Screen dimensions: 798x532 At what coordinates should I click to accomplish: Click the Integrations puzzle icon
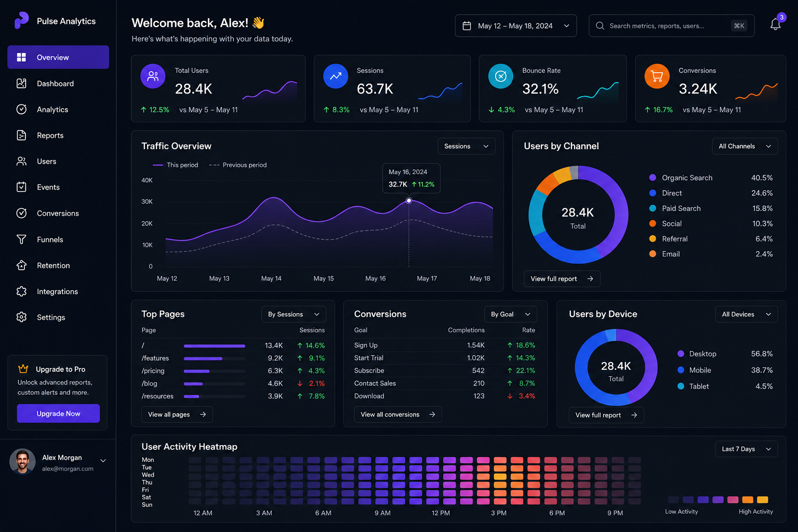pyautogui.click(x=21, y=291)
